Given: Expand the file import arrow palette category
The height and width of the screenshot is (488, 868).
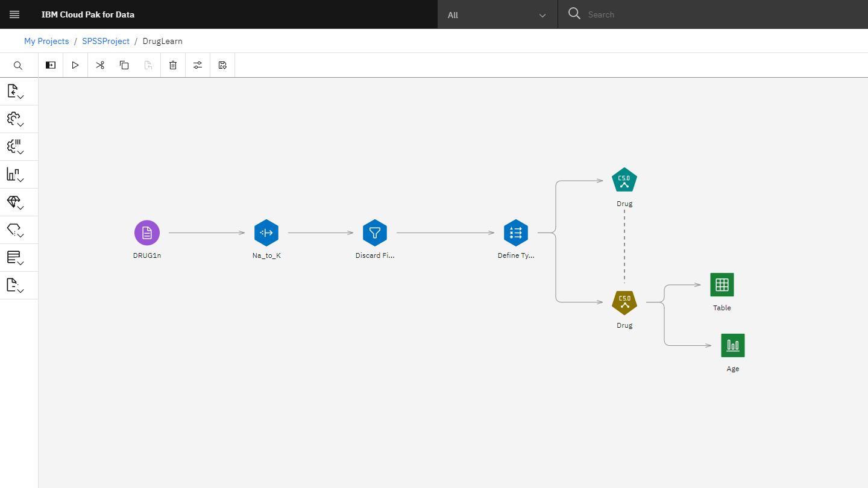Looking at the screenshot, I should pyautogui.click(x=15, y=92).
